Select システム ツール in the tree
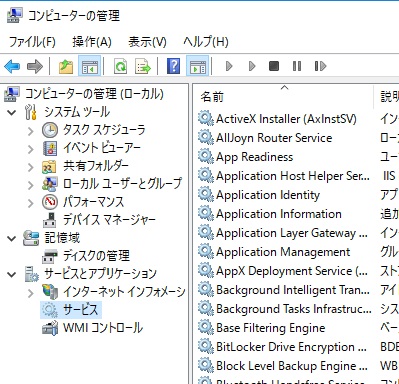Screen dimensions: 399x384 [x=77, y=112]
